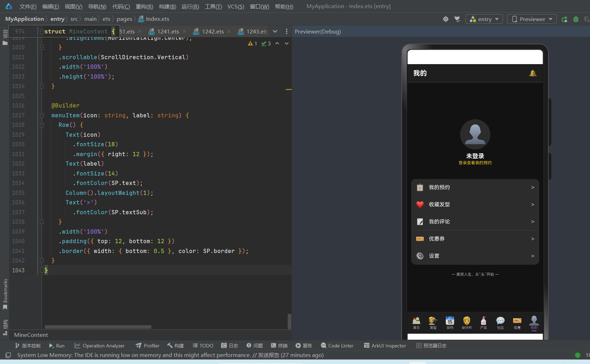Open 收藏发型 menu row in preview

[x=475, y=204]
